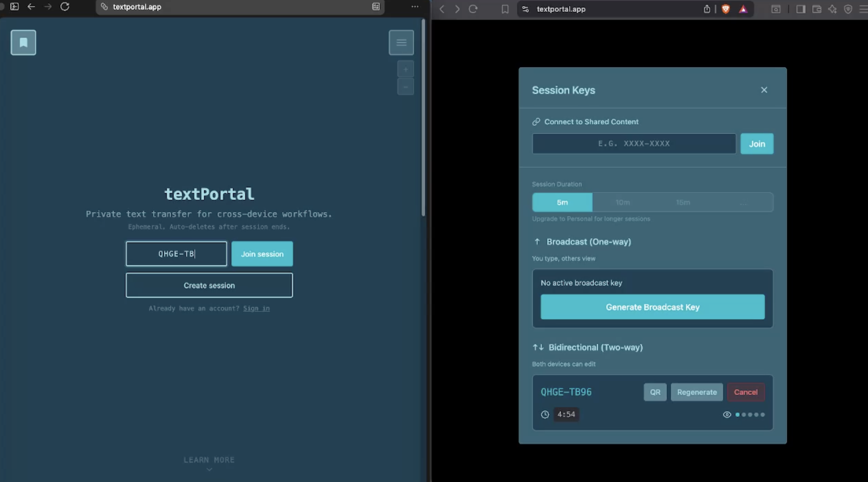
Task: Click the QHGE-TB96 bidirectional key
Action: click(x=566, y=392)
